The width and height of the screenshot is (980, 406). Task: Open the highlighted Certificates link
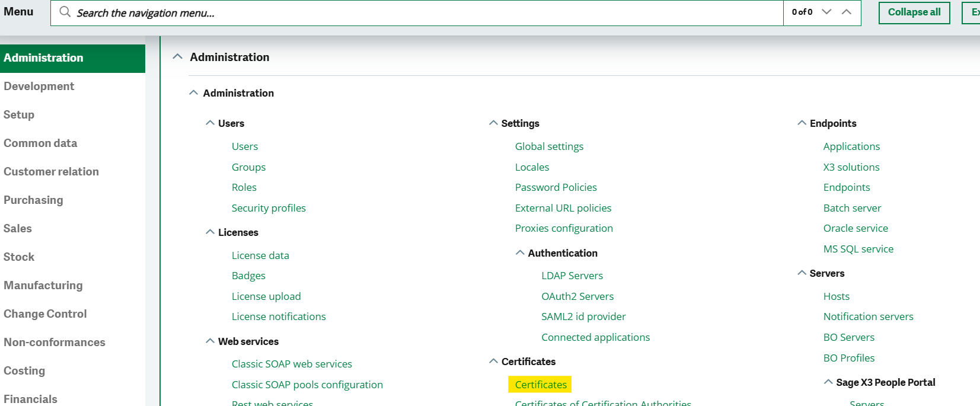(x=541, y=385)
